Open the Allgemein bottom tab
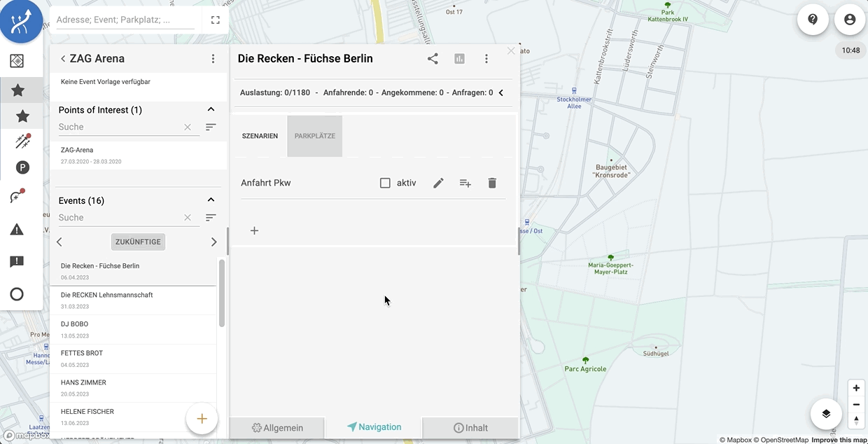The height and width of the screenshot is (444, 868). click(x=277, y=428)
